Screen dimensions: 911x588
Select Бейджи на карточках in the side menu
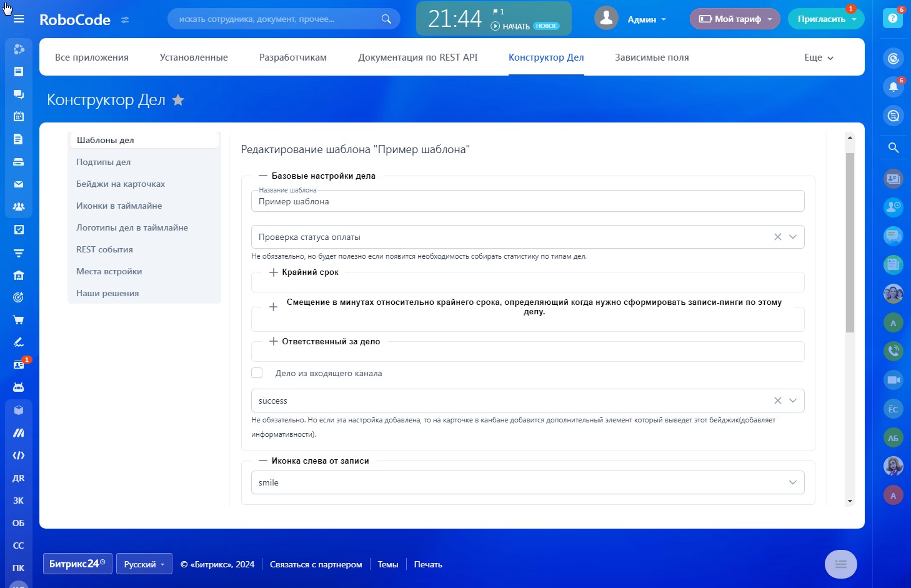point(121,184)
